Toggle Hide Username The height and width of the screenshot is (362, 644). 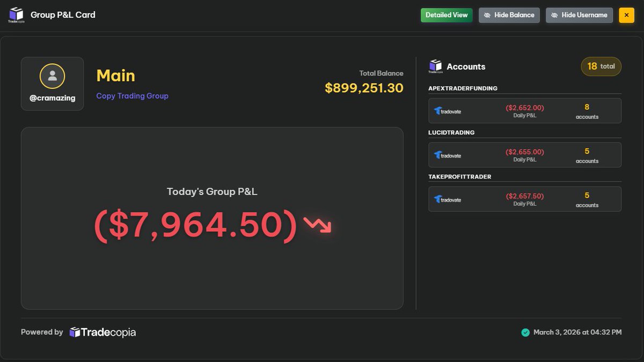pyautogui.click(x=579, y=15)
